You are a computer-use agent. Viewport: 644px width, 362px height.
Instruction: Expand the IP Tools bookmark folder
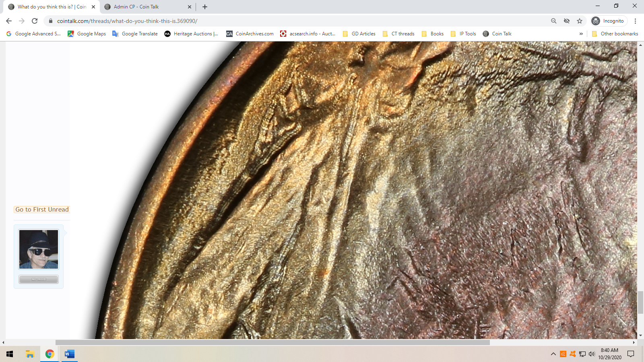coord(463,34)
